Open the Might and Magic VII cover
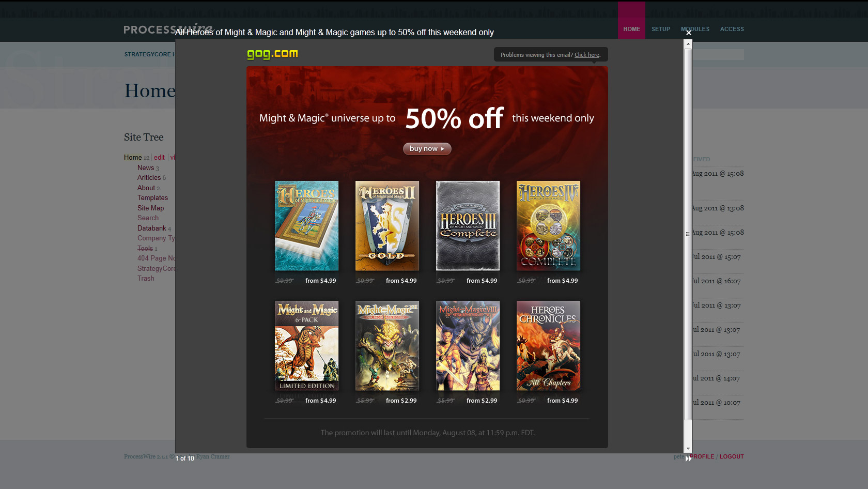Screen dimensions: 868x489 pyautogui.click(x=387, y=346)
